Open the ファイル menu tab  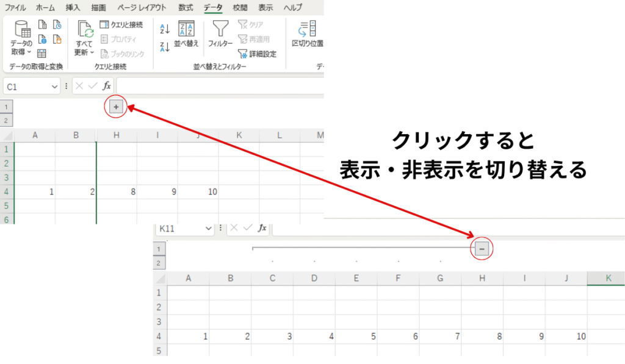pyautogui.click(x=15, y=8)
